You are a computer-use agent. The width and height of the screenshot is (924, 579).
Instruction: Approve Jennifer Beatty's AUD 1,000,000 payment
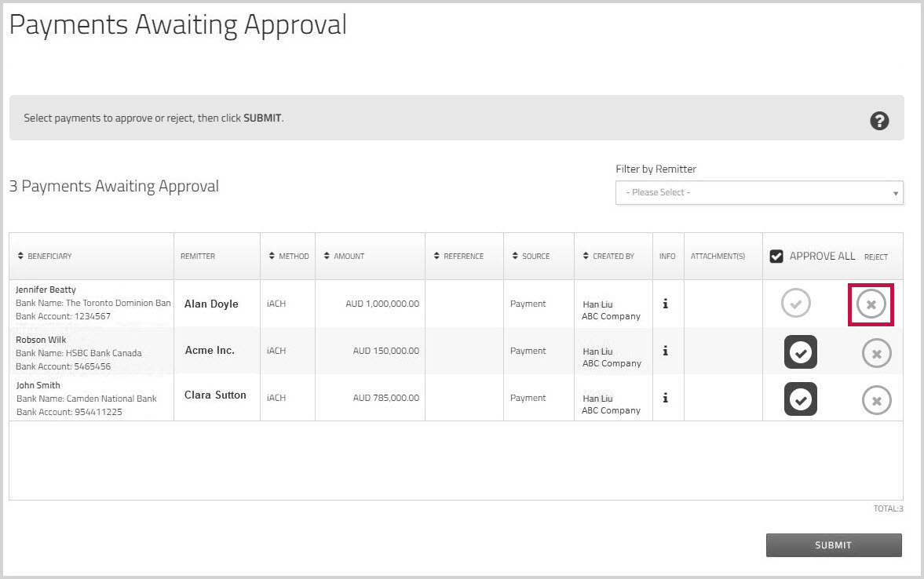point(795,304)
